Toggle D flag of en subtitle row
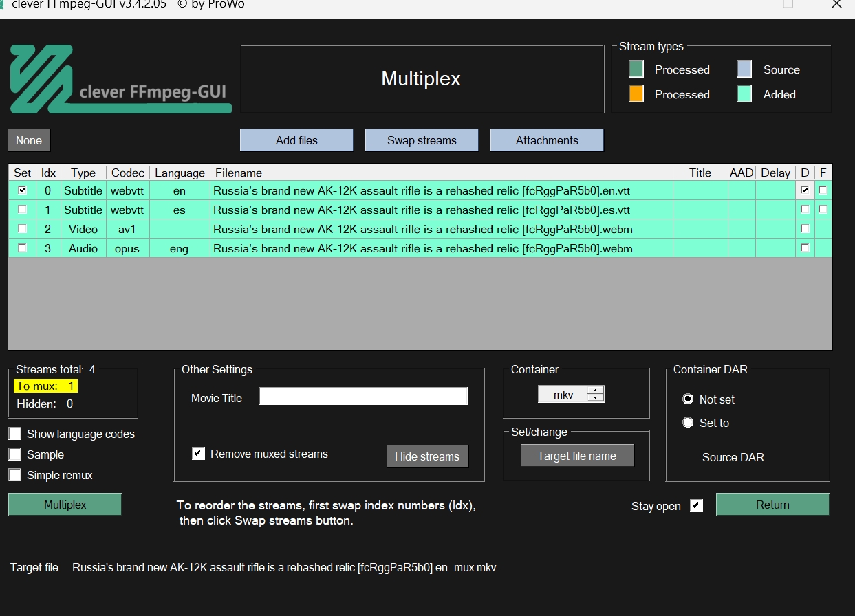 pos(805,190)
